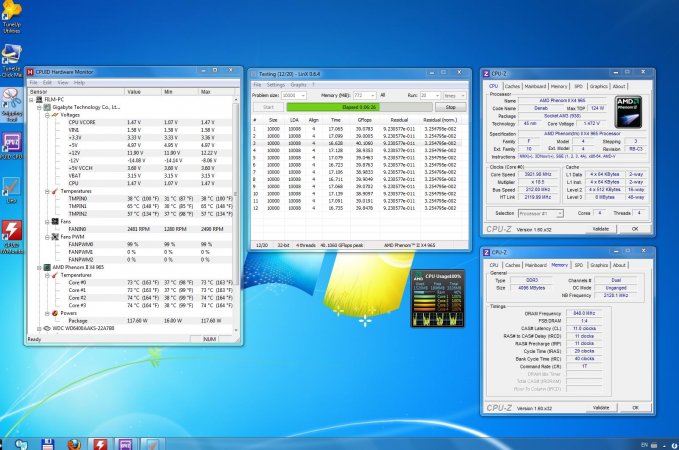Click OK in CPU-Z memory-timings window
This screenshot has height=450, width=679.
[635, 408]
